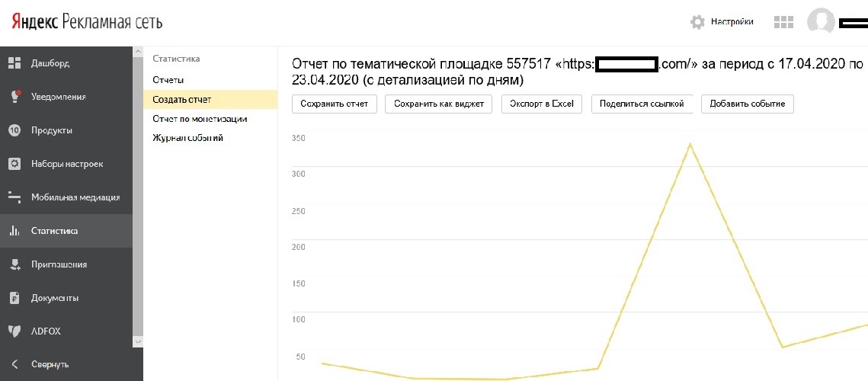Viewport: 868px width, 381px height.
Task: Open the Statistics bar chart icon
Action: pyautogui.click(x=14, y=231)
